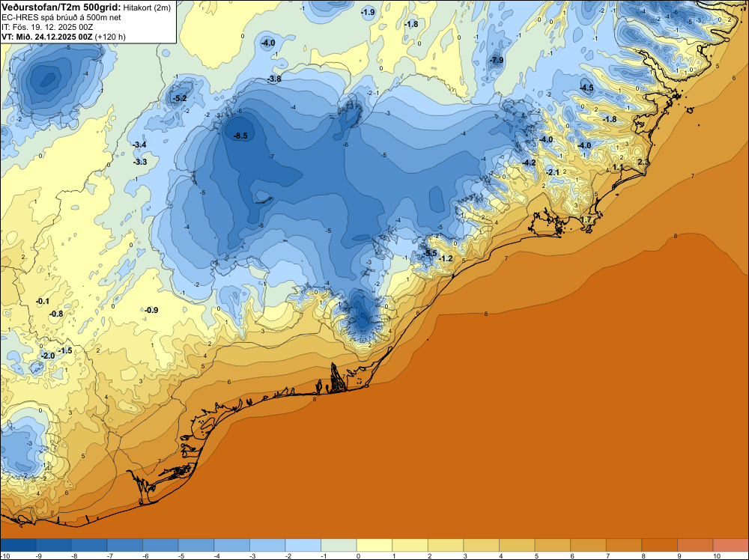Click legend swatch between 2 and 3
This screenshot has width=749, height=560.
(x=446, y=545)
